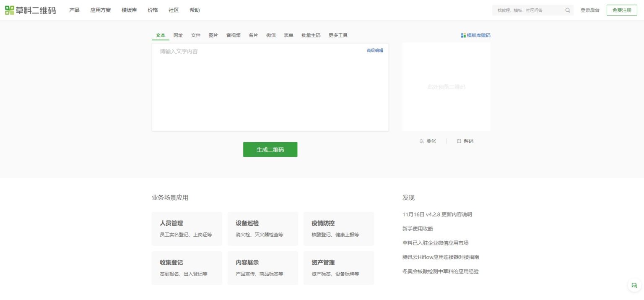Click the 解码 scan icon

coord(459,141)
